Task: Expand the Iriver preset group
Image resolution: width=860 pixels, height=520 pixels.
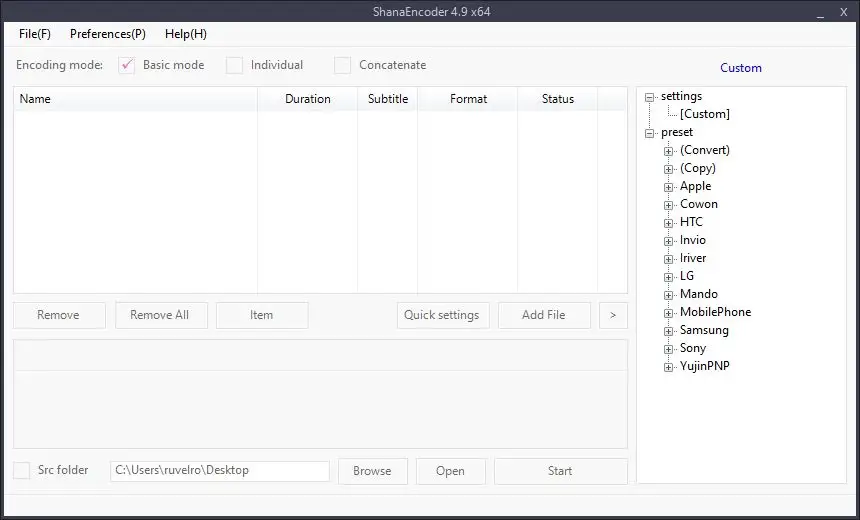Action: pyautogui.click(x=668, y=259)
